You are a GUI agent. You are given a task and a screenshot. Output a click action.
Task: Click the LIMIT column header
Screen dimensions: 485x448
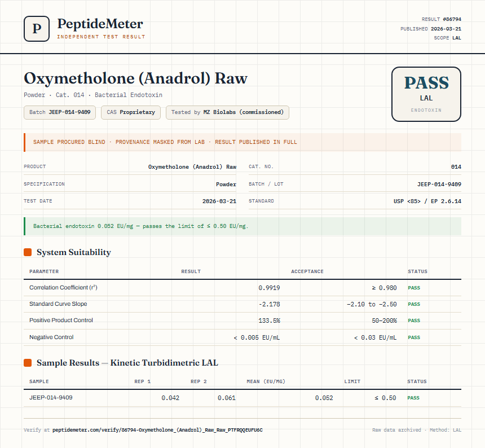point(352,381)
